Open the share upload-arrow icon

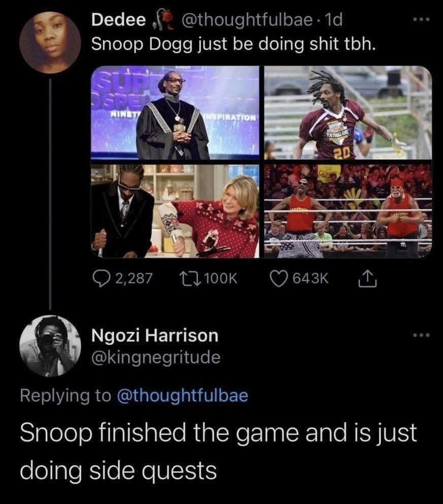[367, 278]
